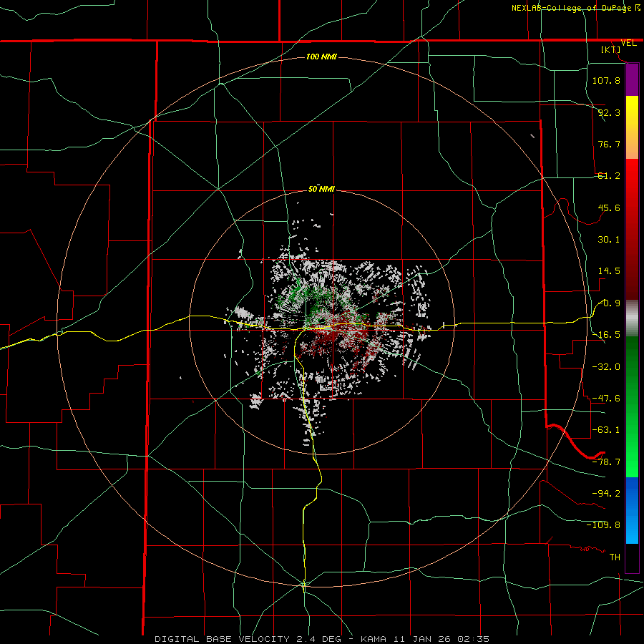Click the 92.3 velocity scale value
The height and width of the screenshot is (644, 644).
tap(609, 112)
